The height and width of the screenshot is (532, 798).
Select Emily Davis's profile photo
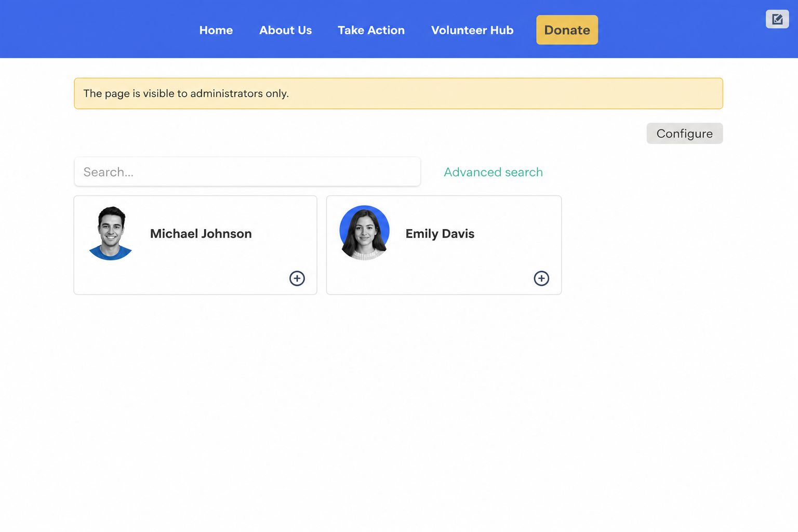coord(364,233)
